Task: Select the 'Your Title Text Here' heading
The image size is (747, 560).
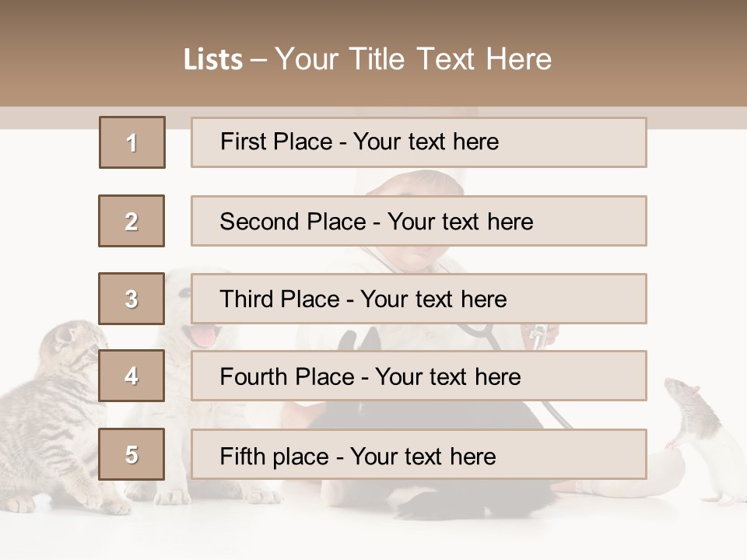Action: click(x=412, y=59)
